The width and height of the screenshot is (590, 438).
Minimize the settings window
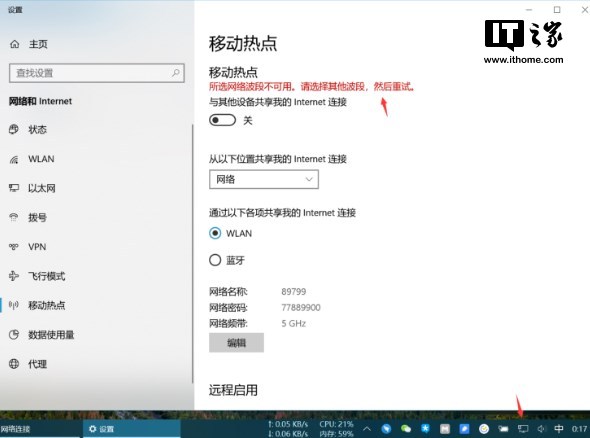pos(529,10)
